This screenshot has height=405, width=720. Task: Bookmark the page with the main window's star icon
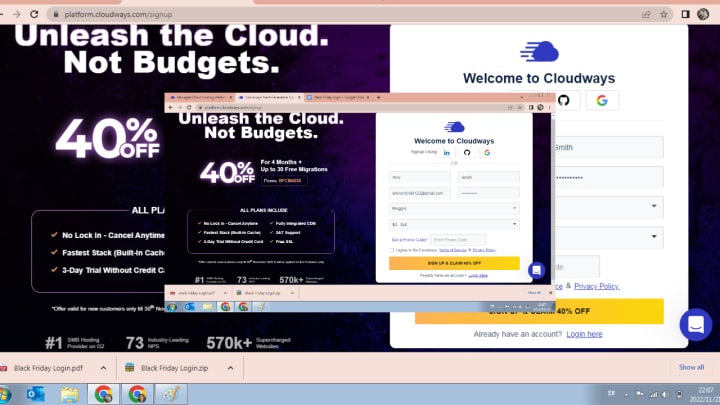(664, 14)
